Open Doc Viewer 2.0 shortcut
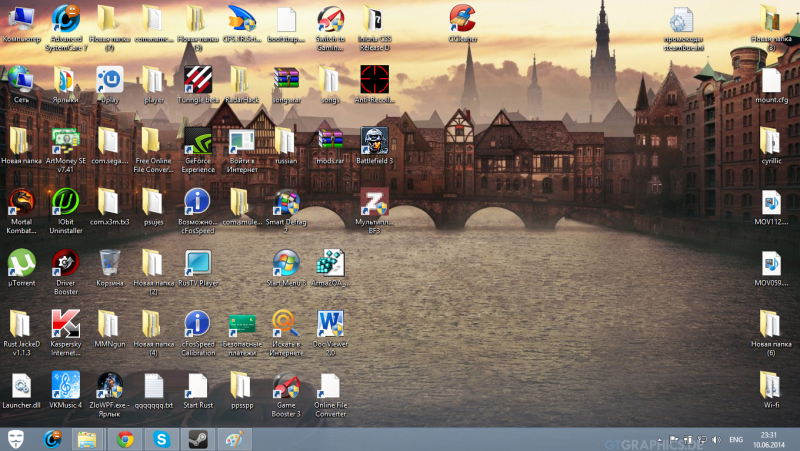 [330, 324]
